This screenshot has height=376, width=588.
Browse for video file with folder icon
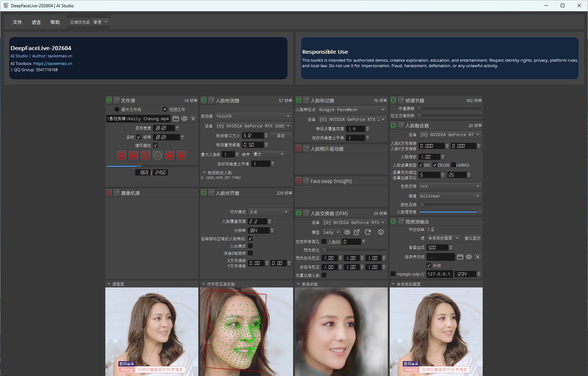[176, 119]
